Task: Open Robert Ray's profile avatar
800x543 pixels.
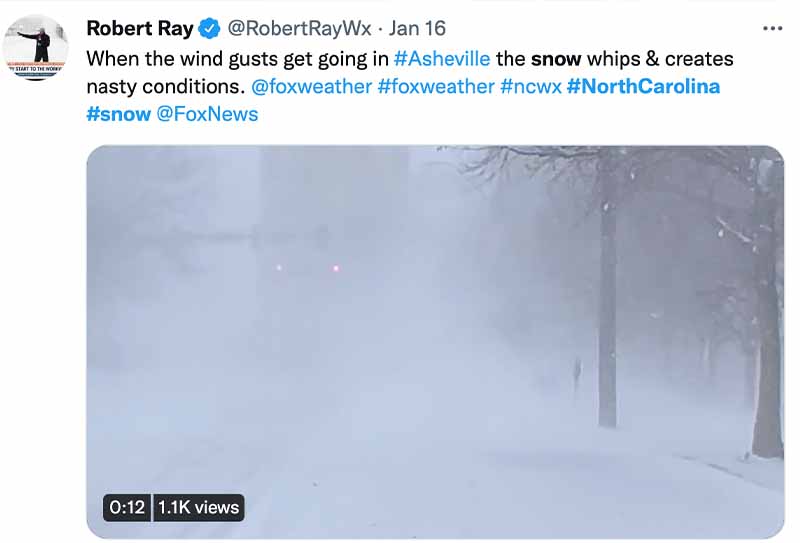Action: click(36, 47)
